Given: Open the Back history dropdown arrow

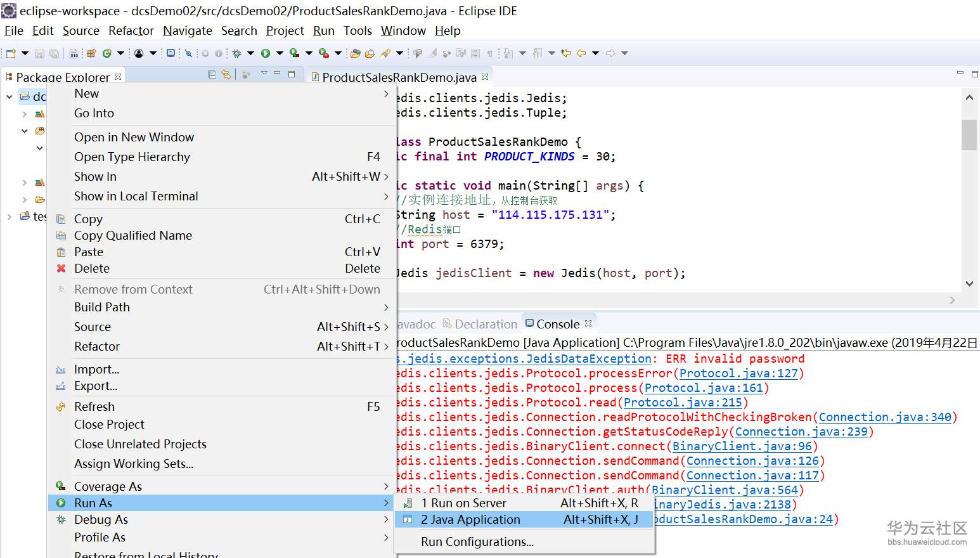Looking at the screenshot, I should pos(595,53).
